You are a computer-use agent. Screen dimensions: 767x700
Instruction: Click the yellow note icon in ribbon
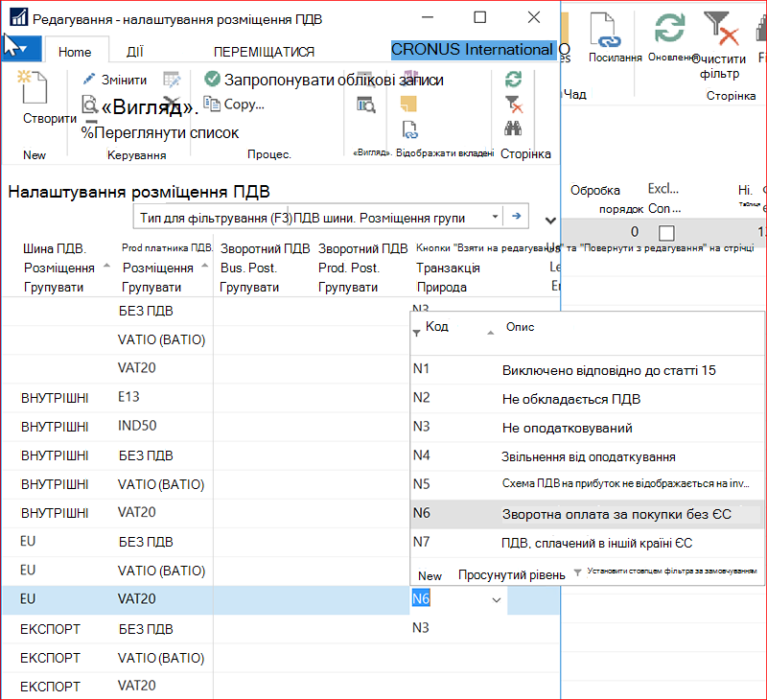pos(408,104)
